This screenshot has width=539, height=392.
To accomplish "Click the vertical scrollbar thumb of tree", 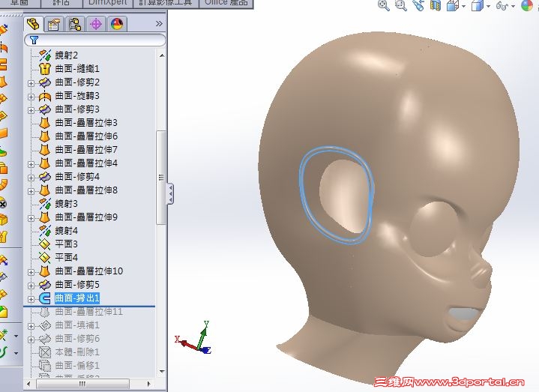I will coord(161,178).
